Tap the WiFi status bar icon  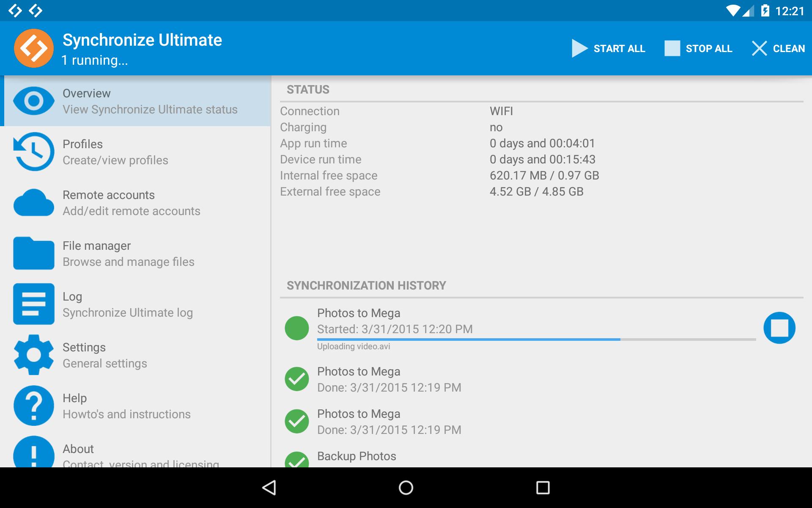(x=734, y=11)
